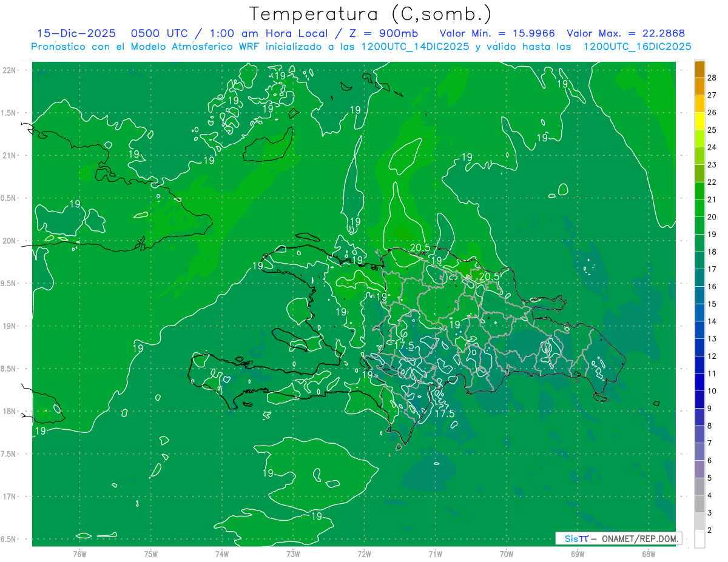Click the legend scale label '23'

pos(712,165)
